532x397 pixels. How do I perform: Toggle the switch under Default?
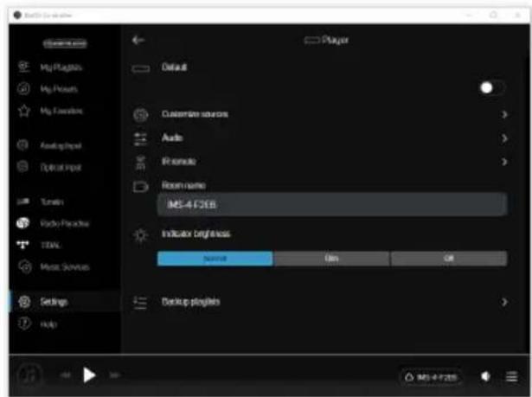492,88
